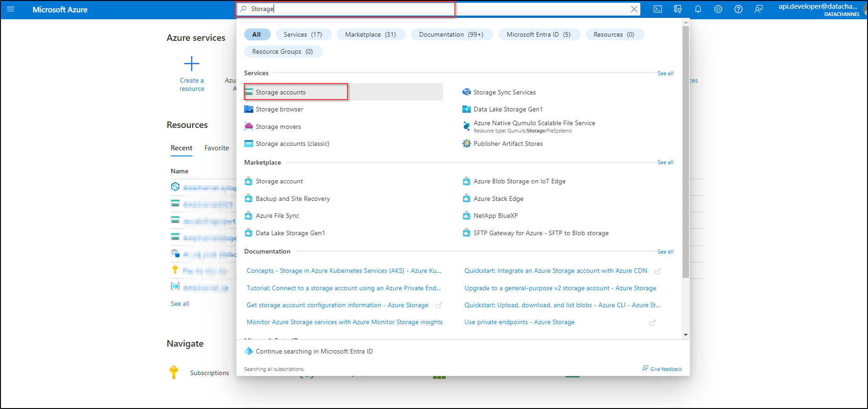Switch to Favorite resources tab
The height and width of the screenshot is (409, 868).
point(217,148)
